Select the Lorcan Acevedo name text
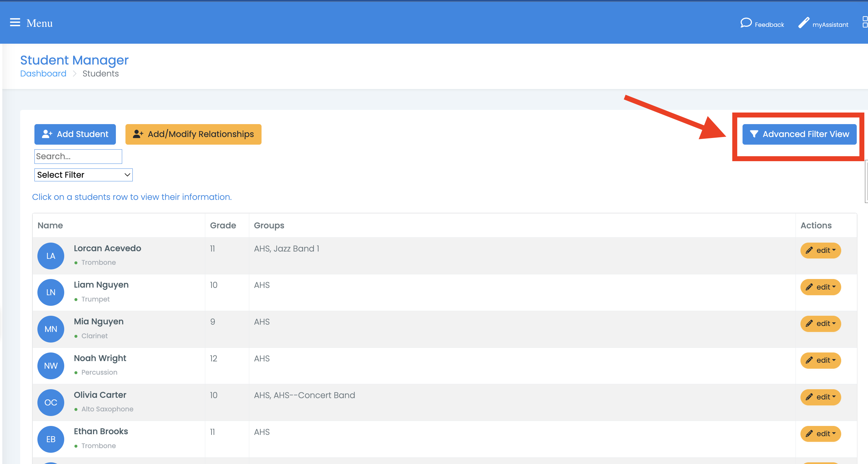 click(x=108, y=248)
